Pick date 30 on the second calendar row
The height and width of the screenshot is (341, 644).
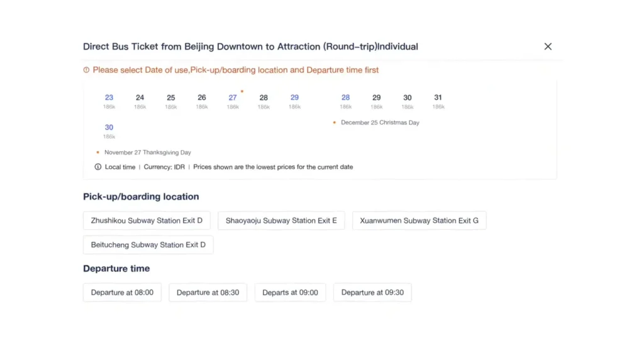[x=109, y=131]
